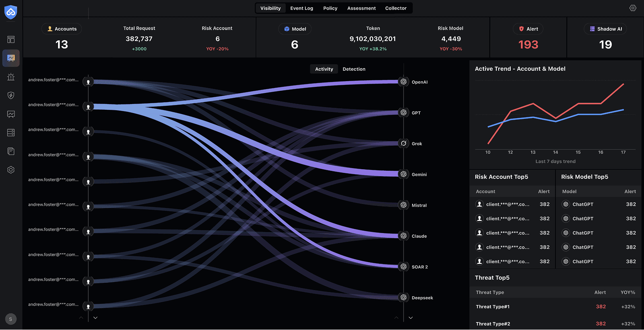Open the Event Log tab
This screenshot has width=644, height=330.
click(301, 8)
